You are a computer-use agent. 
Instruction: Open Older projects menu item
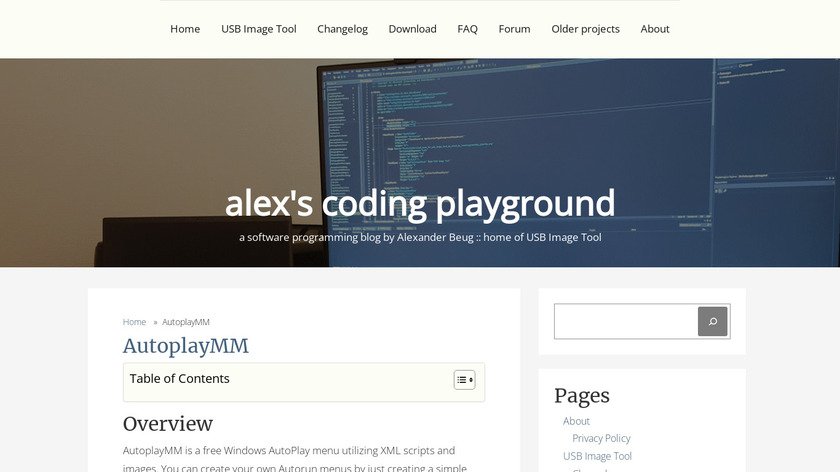586,29
